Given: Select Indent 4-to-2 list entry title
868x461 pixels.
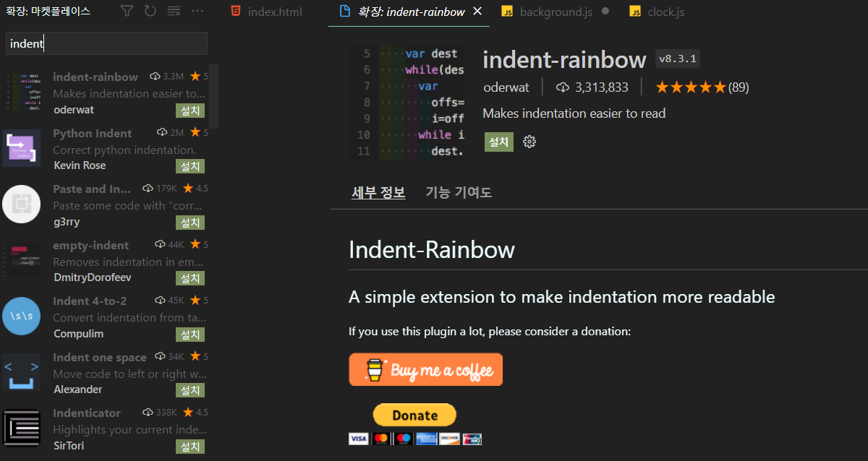Looking at the screenshot, I should (x=90, y=301).
